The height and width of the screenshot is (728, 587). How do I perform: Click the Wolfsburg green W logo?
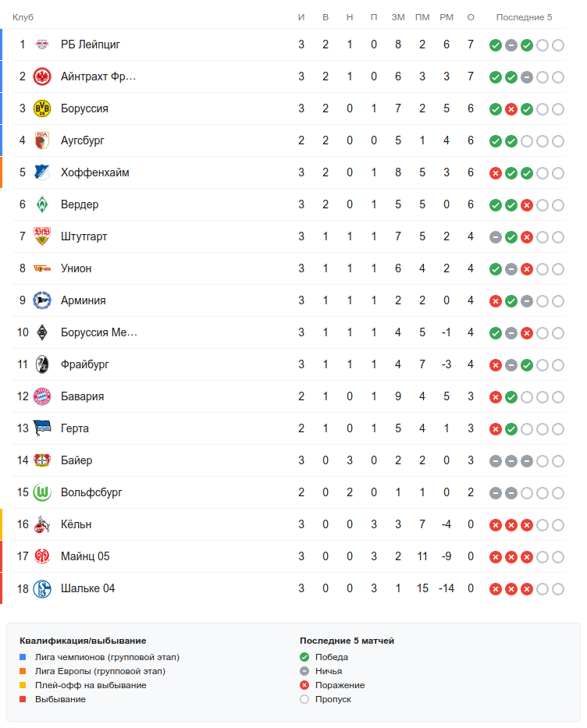point(41,492)
